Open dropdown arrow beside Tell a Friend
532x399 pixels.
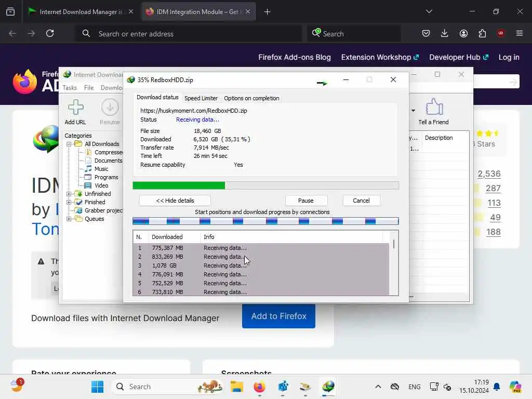click(413, 110)
